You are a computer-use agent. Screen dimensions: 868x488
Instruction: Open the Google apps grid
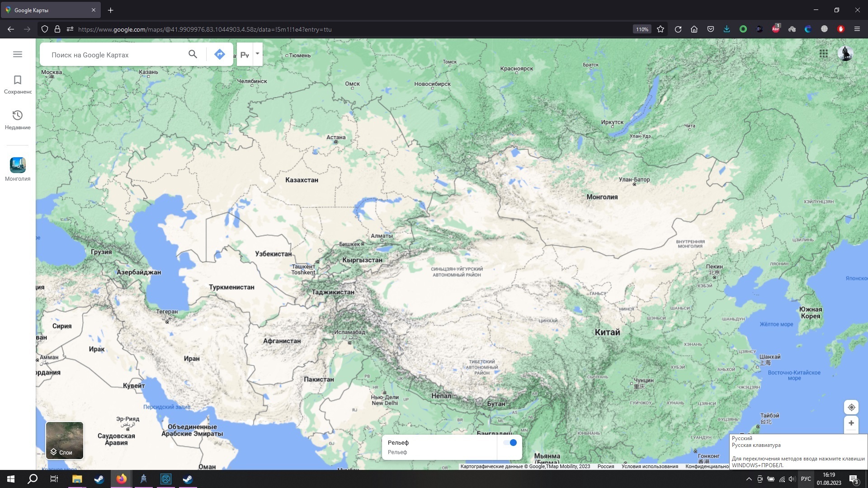[824, 54]
